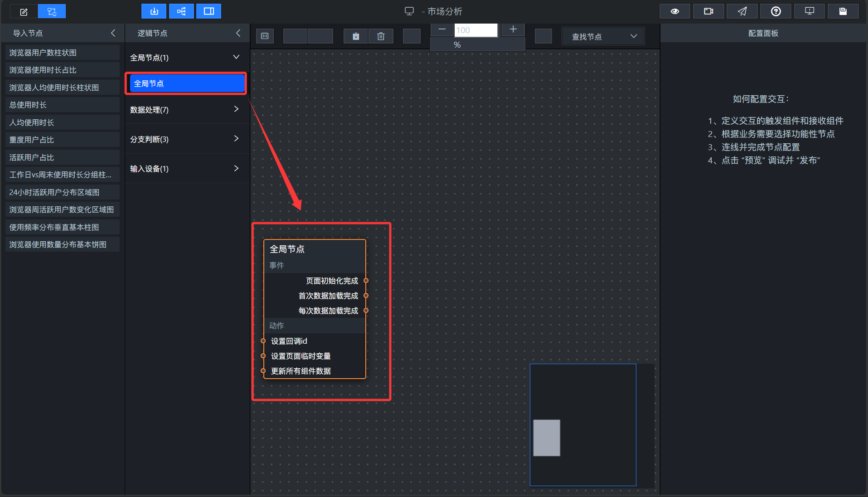Collapse the 全局节点(1) group

[236, 57]
